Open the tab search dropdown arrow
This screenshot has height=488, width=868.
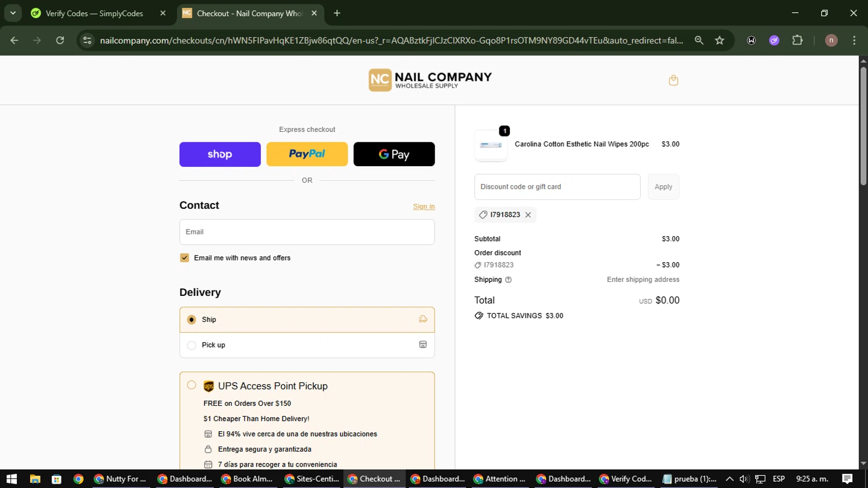pos(13,13)
